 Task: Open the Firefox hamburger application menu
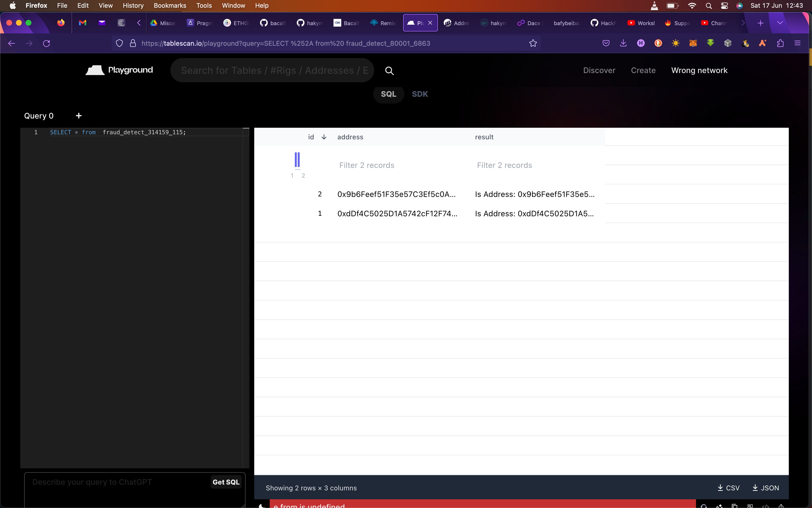tap(797, 43)
